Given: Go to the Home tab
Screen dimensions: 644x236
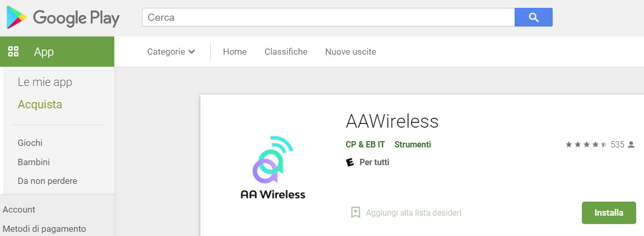Looking at the screenshot, I should coord(235,52).
